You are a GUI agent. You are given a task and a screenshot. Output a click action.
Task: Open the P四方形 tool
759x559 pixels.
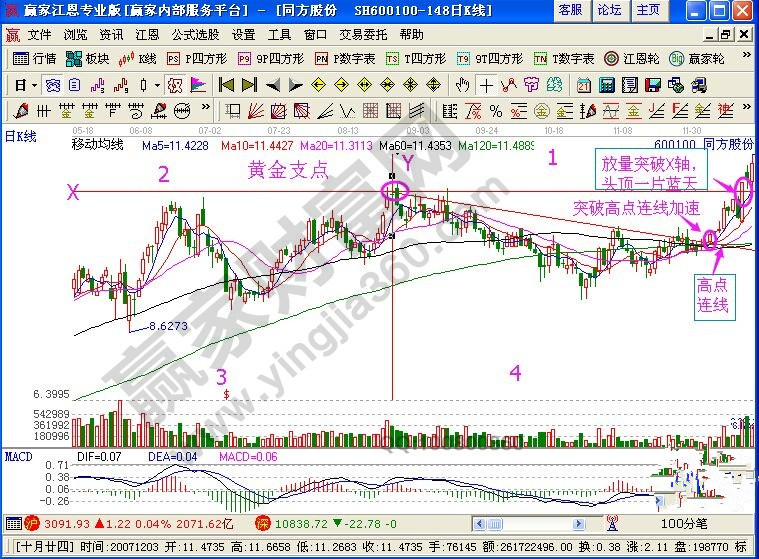(x=197, y=59)
